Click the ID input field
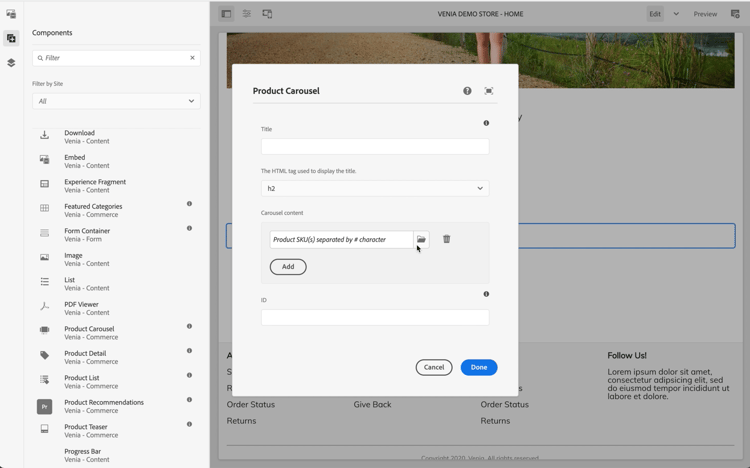Image resolution: width=750 pixels, height=468 pixels. click(375, 317)
